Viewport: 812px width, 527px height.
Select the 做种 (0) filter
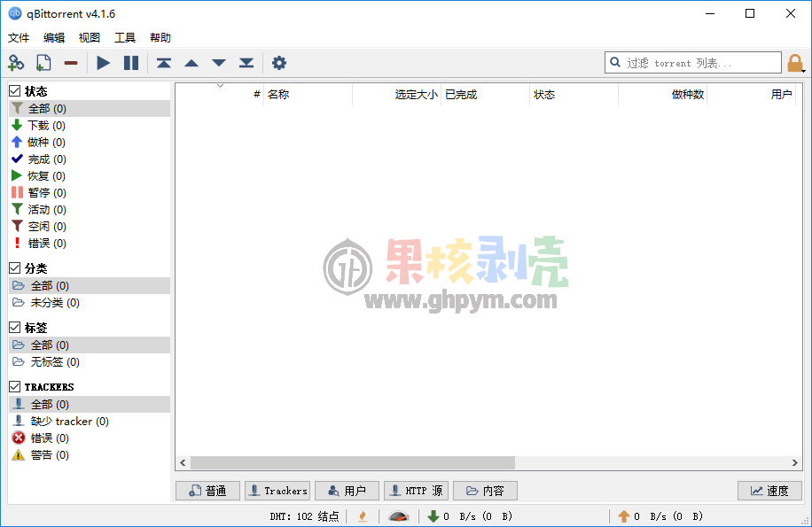pos(90,143)
